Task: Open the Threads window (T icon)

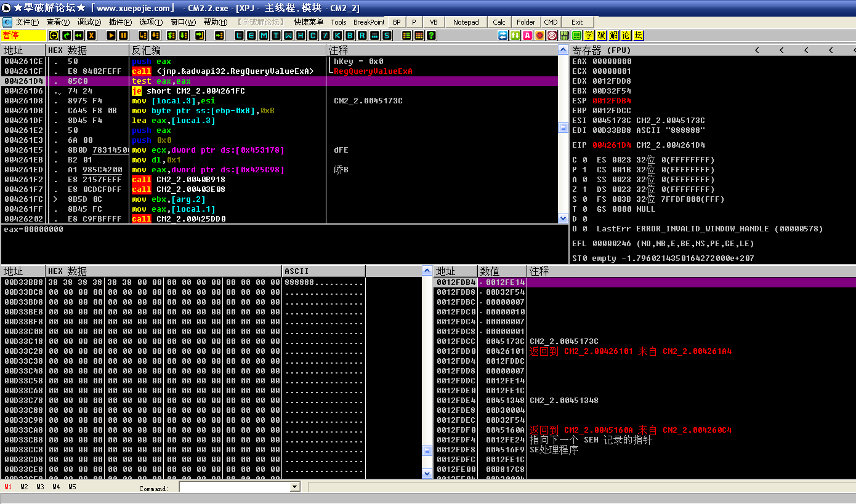Action: [276, 36]
